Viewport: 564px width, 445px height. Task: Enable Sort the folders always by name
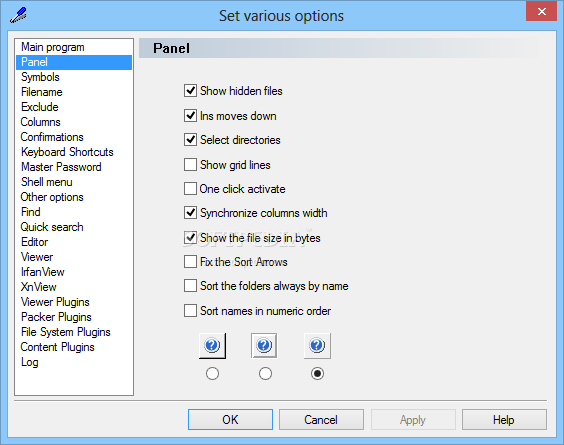pyautogui.click(x=190, y=286)
